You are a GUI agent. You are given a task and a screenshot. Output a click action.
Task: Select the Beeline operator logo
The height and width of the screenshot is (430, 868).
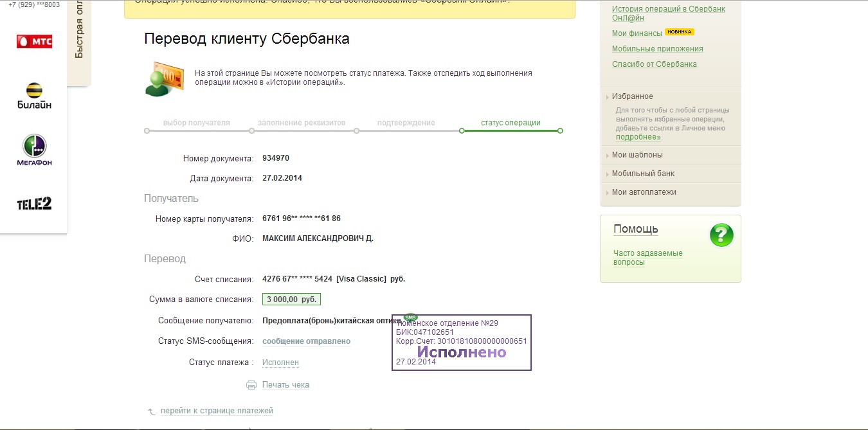tap(34, 96)
